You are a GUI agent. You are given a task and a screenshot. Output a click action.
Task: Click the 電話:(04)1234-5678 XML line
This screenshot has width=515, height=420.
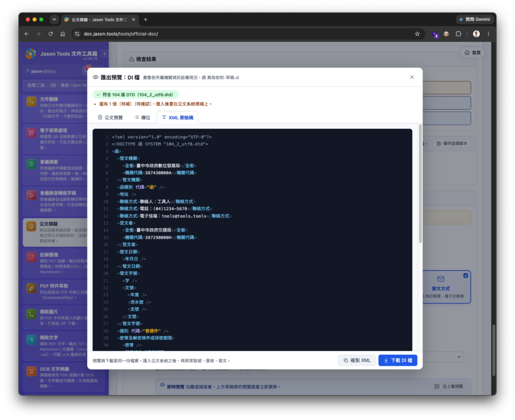point(164,208)
